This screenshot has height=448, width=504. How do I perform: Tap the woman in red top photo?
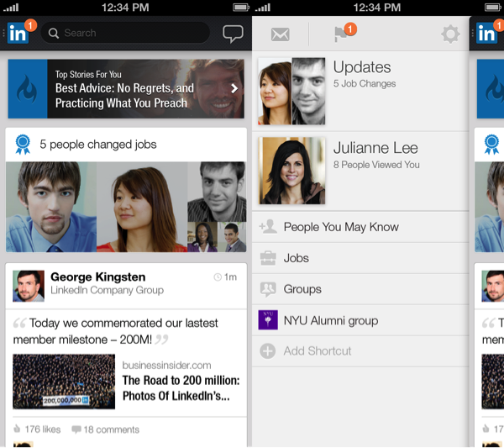142,207
